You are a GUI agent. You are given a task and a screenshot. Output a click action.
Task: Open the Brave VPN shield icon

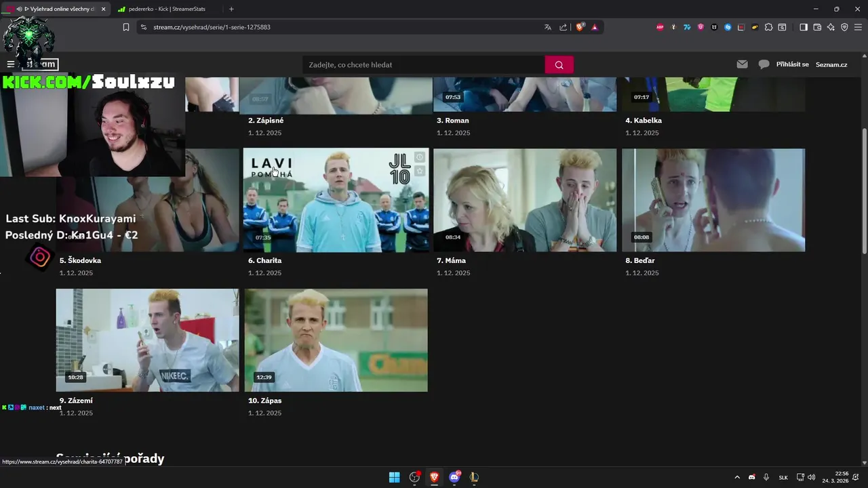pos(844,27)
